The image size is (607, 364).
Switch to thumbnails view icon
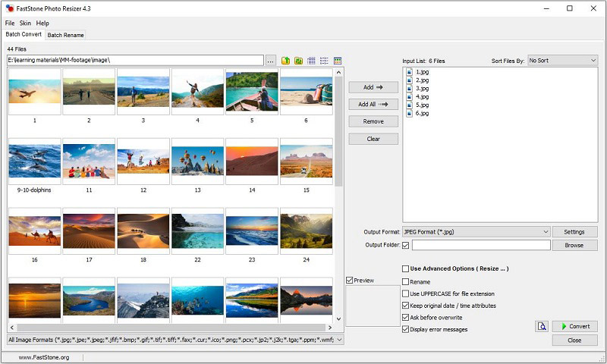(338, 61)
